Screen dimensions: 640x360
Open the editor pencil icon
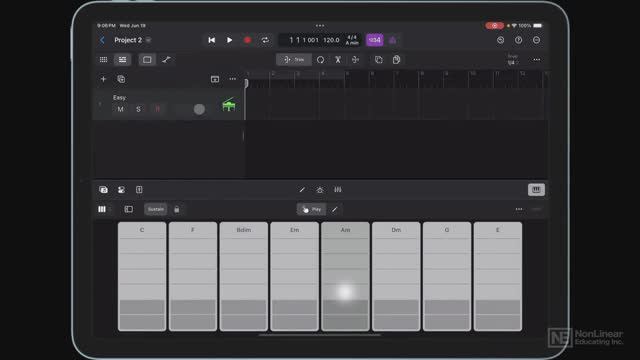pyautogui.click(x=302, y=189)
